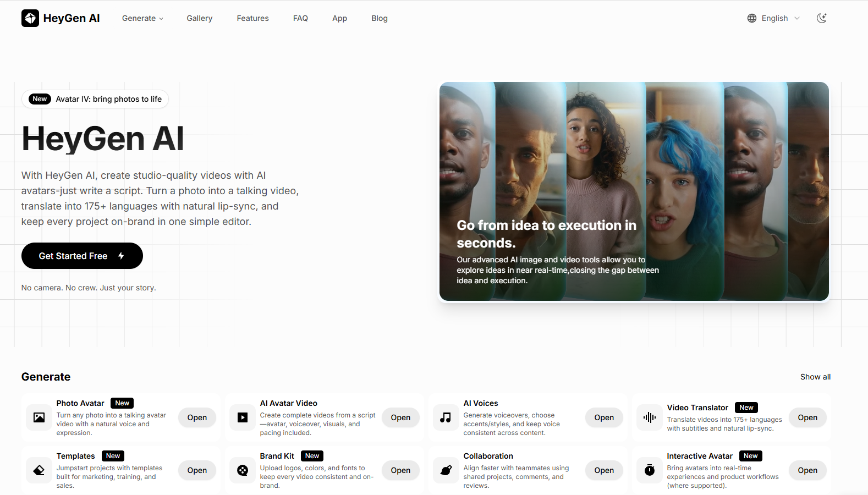Toggle dark mode with the moon icon

pyautogui.click(x=822, y=18)
